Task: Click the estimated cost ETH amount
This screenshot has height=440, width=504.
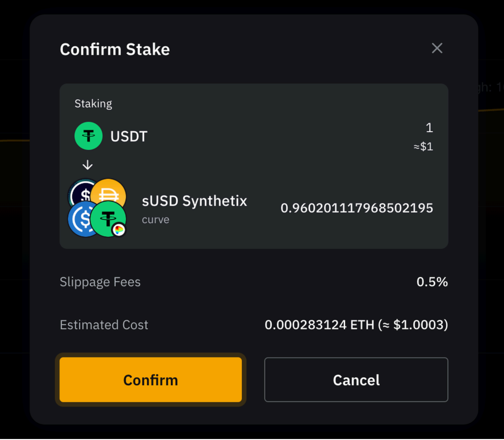Action: (x=356, y=325)
